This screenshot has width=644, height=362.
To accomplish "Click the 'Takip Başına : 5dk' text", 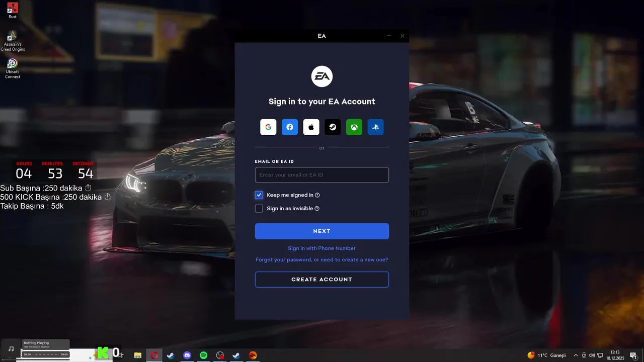I will click(x=32, y=206).
